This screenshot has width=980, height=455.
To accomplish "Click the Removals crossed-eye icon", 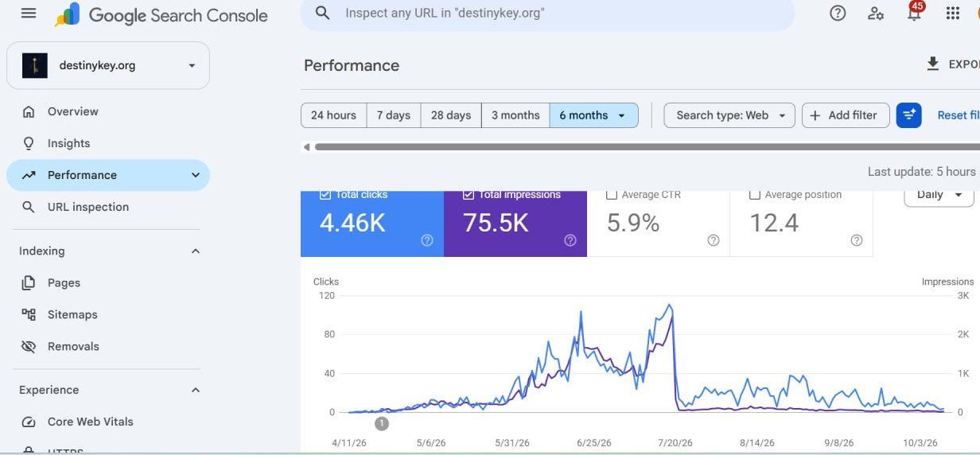I will point(29,346).
